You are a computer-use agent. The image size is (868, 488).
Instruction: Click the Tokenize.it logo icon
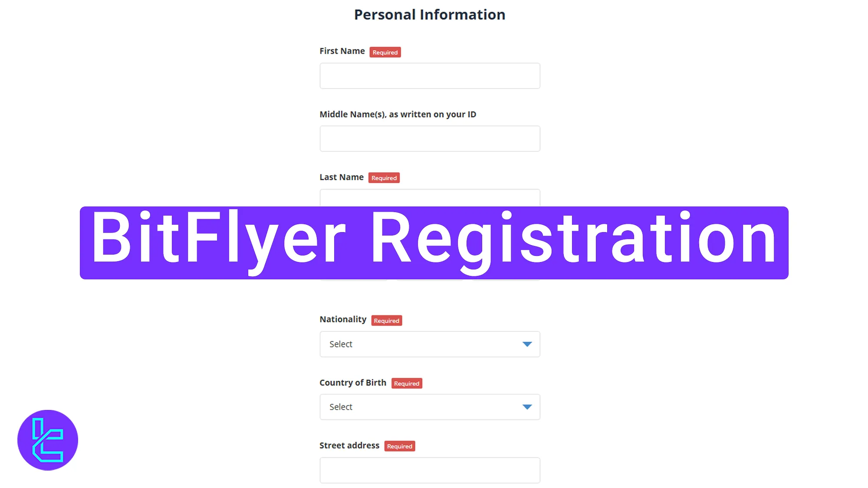click(49, 440)
